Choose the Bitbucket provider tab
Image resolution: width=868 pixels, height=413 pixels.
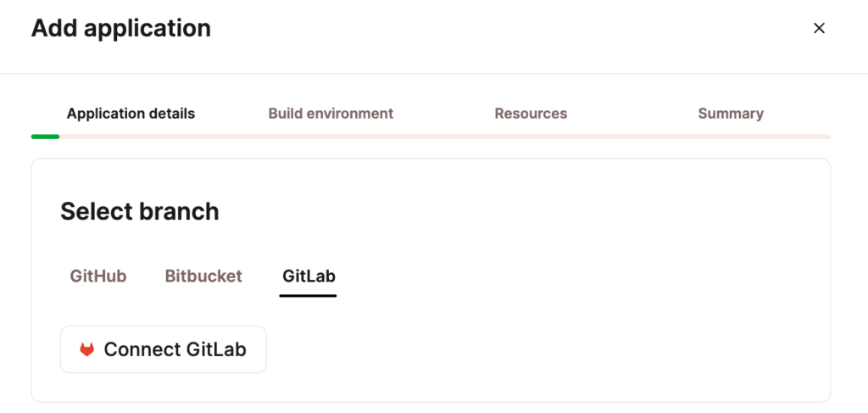pyautogui.click(x=203, y=276)
